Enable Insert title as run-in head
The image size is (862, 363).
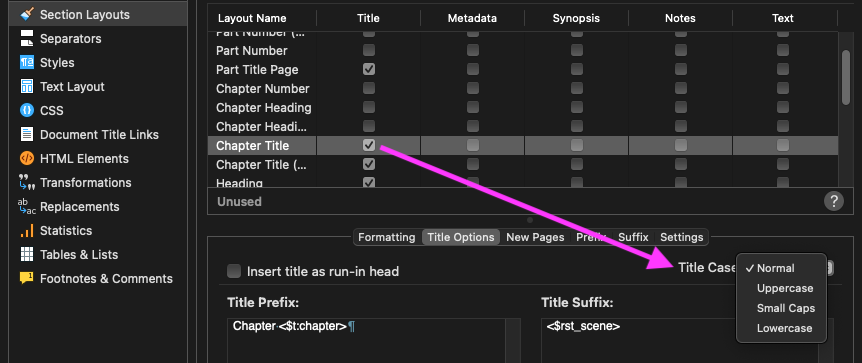coord(234,271)
